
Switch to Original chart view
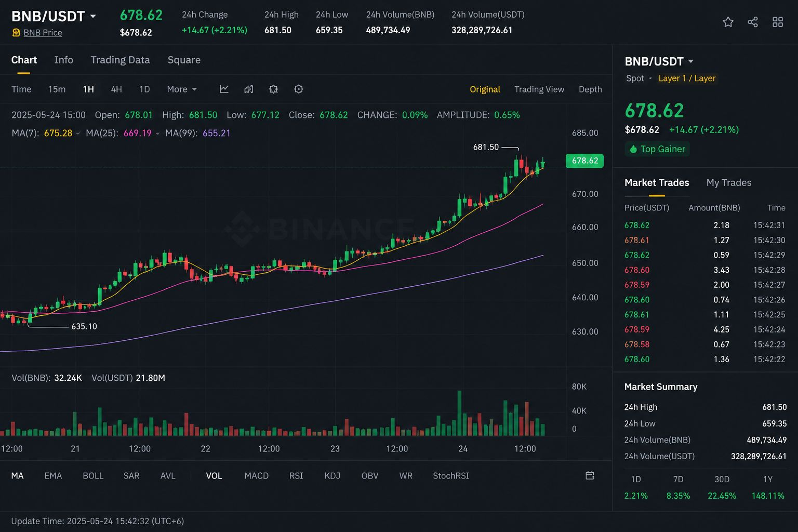(485, 89)
